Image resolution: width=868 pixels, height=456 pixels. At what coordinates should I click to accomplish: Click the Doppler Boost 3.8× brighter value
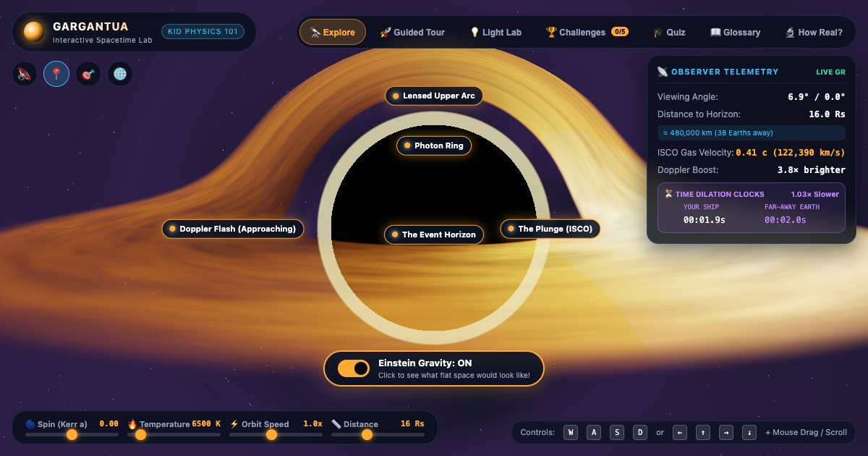811,170
